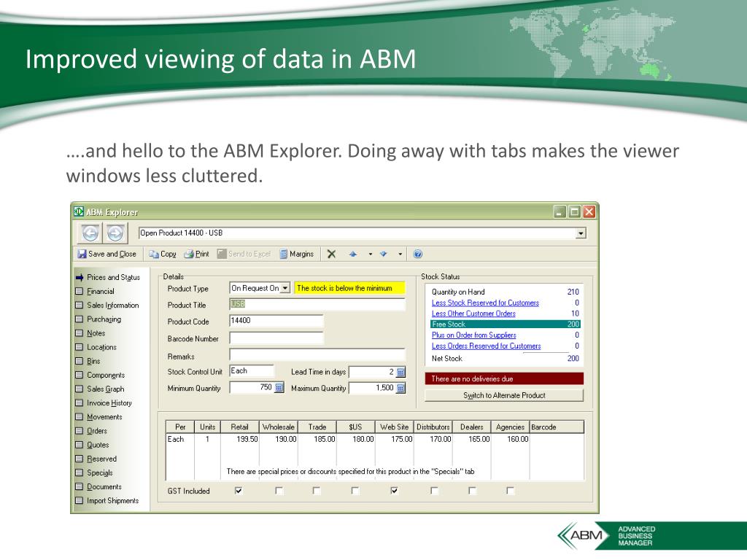Screen dimensions: 747x560
Task: Click the Import Shipments sidebar icon
Action: pos(79,500)
